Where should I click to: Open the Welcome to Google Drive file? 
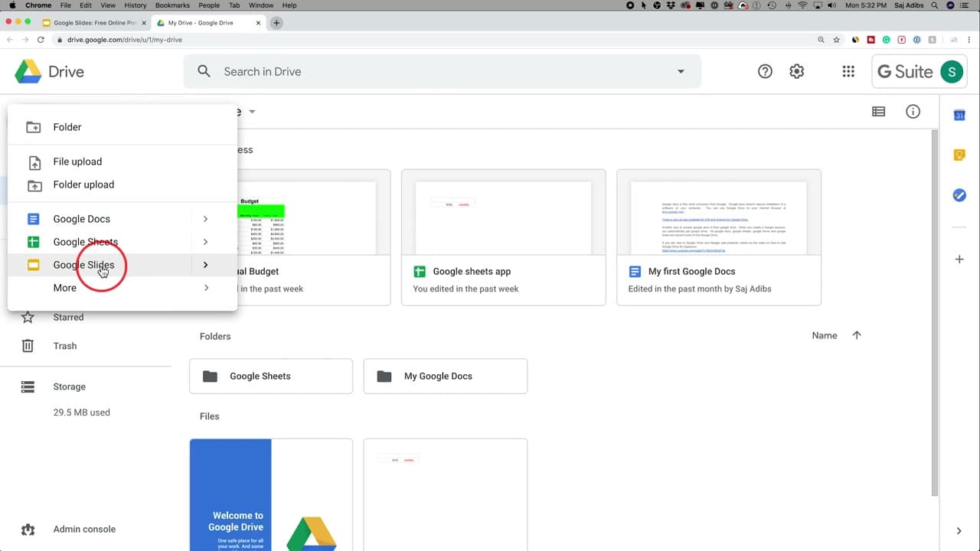click(x=271, y=494)
